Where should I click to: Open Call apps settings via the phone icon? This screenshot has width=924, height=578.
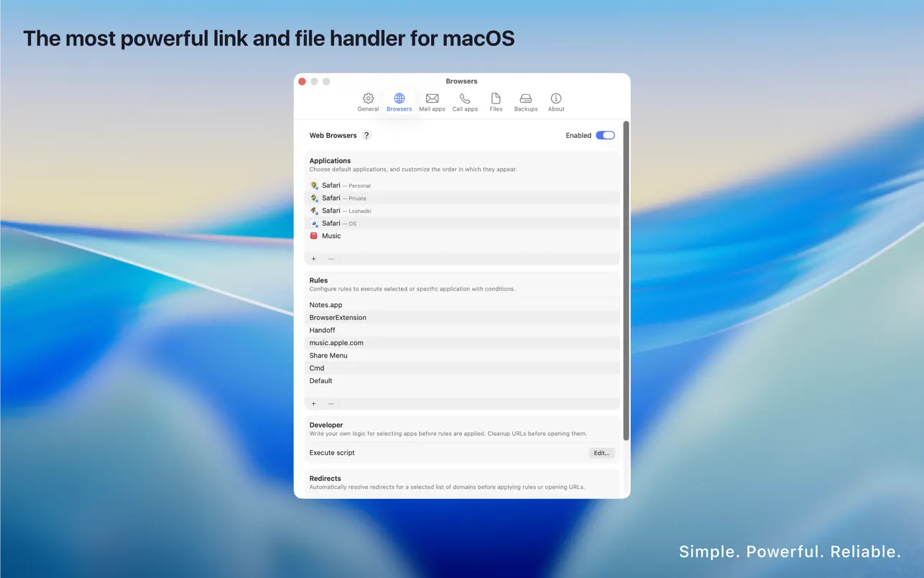465,98
